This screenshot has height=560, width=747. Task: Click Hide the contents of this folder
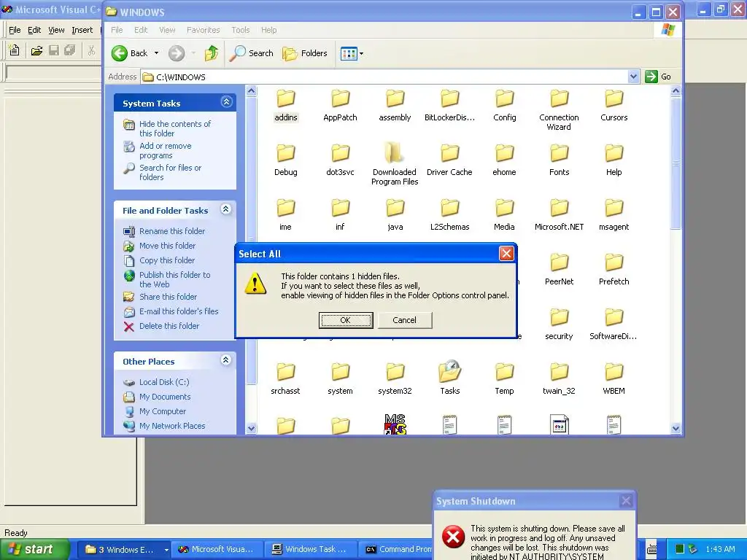175,128
